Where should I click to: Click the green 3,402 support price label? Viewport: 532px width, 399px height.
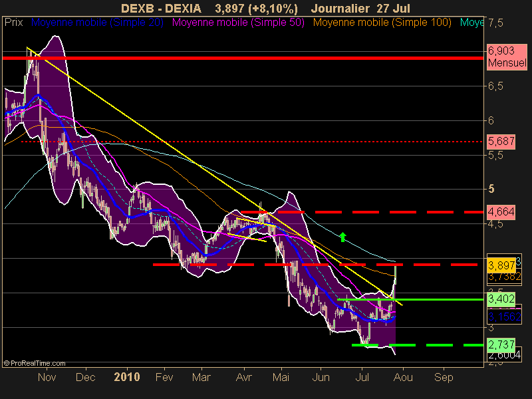click(x=501, y=299)
